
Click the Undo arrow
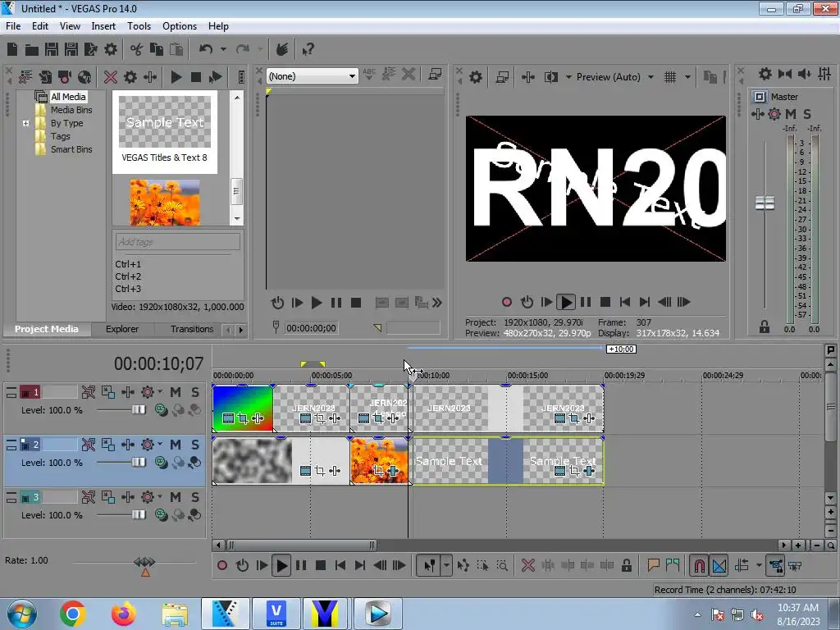pos(206,50)
